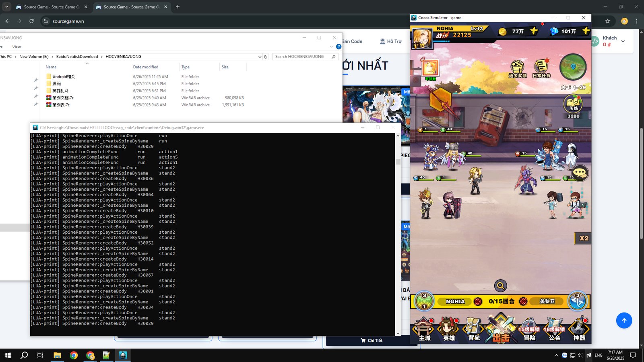Tap the 出击 crossed swords attack icon
644x362 pixels.
pos(500,328)
